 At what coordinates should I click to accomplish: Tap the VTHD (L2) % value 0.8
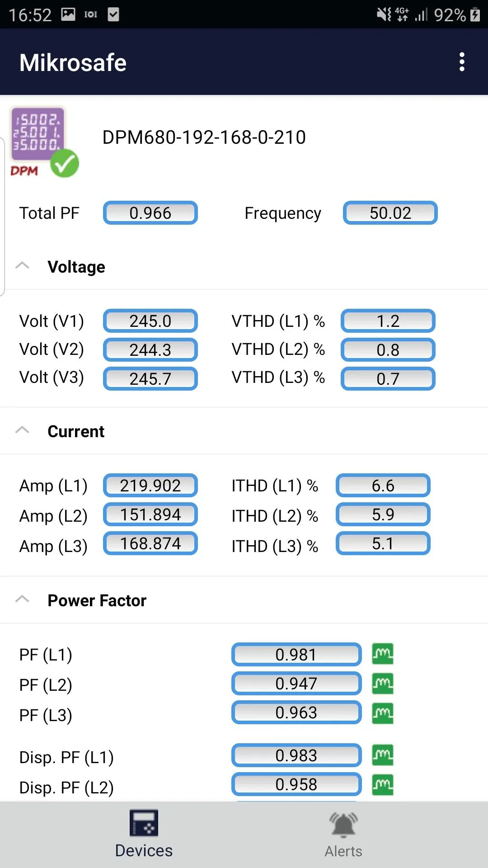point(388,350)
